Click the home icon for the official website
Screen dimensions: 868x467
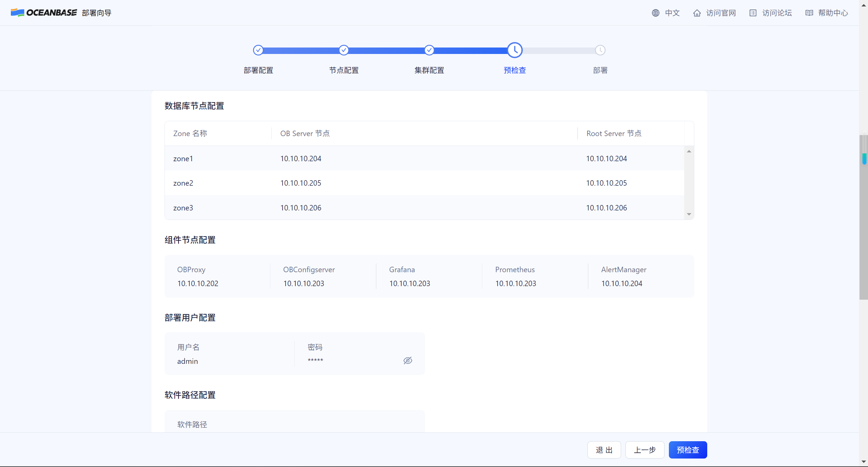[x=697, y=13]
